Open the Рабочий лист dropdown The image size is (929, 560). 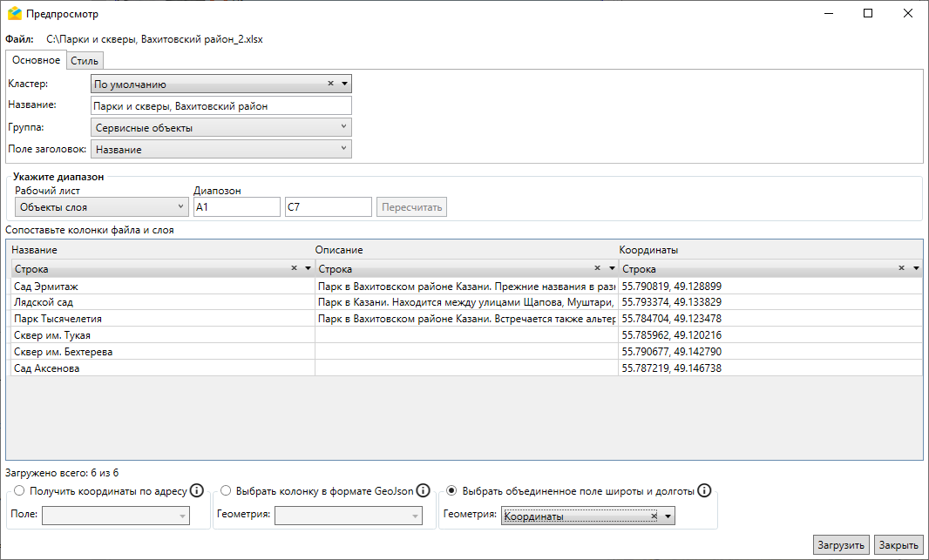point(101,207)
